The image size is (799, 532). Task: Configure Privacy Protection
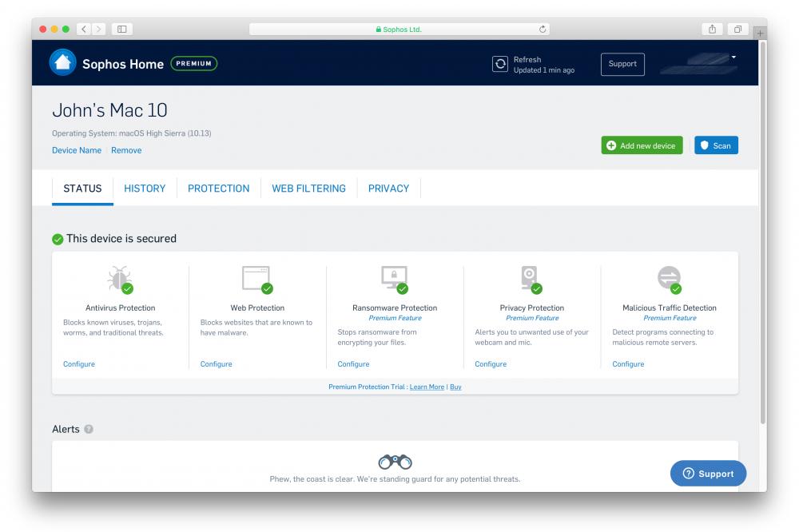491,363
